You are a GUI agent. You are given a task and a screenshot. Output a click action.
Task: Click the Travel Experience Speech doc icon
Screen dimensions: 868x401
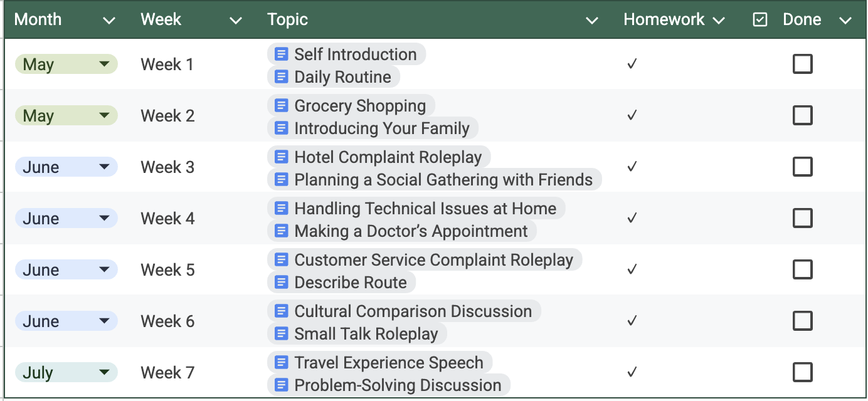pyautogui.click(x=282, y=363)
